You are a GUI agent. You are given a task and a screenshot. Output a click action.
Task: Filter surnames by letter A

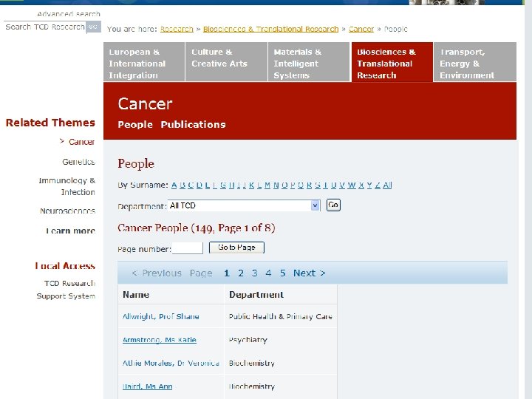[x=174, y=185]
